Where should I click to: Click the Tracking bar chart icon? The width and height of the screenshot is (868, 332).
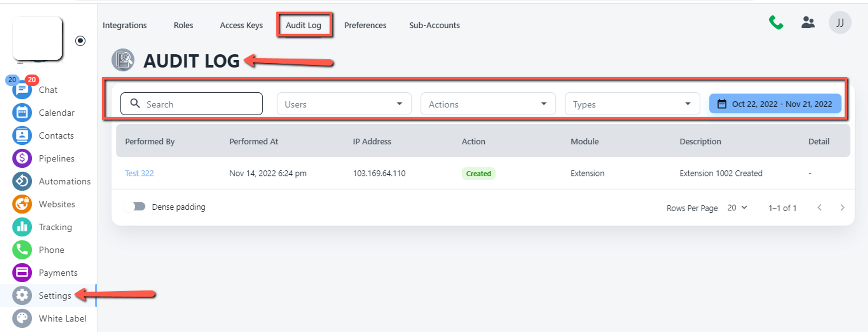pyautogui.click(x=22, y=227)
